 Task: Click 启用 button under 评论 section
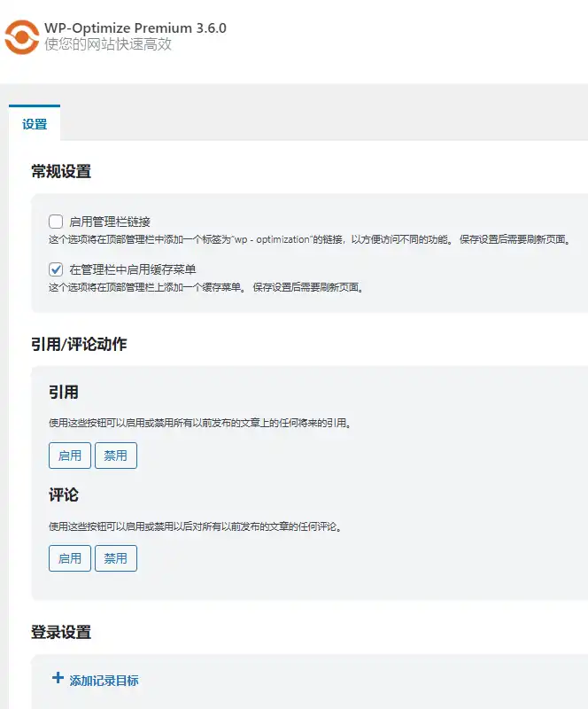70,558
